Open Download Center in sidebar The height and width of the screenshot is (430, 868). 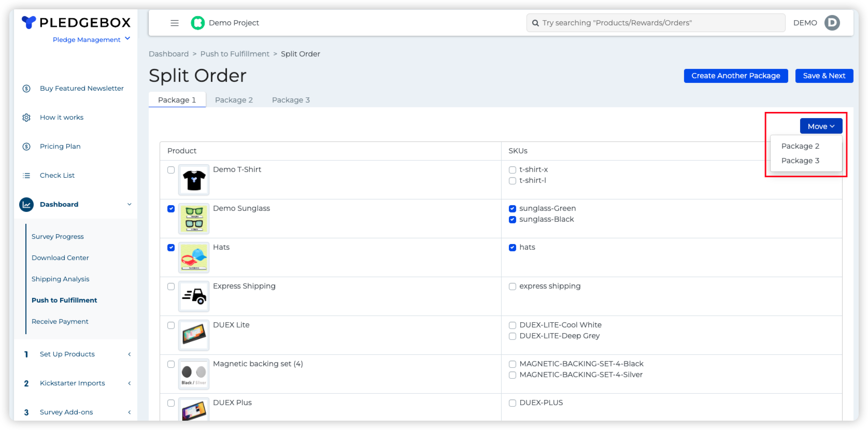60,258
